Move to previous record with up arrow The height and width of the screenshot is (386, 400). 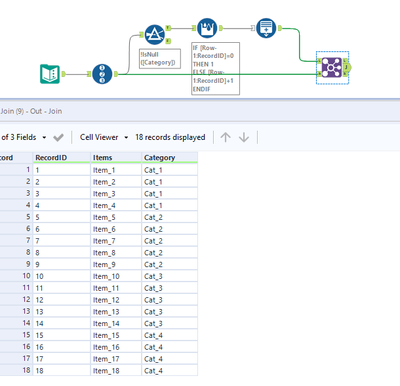click(x=226, y=137)
